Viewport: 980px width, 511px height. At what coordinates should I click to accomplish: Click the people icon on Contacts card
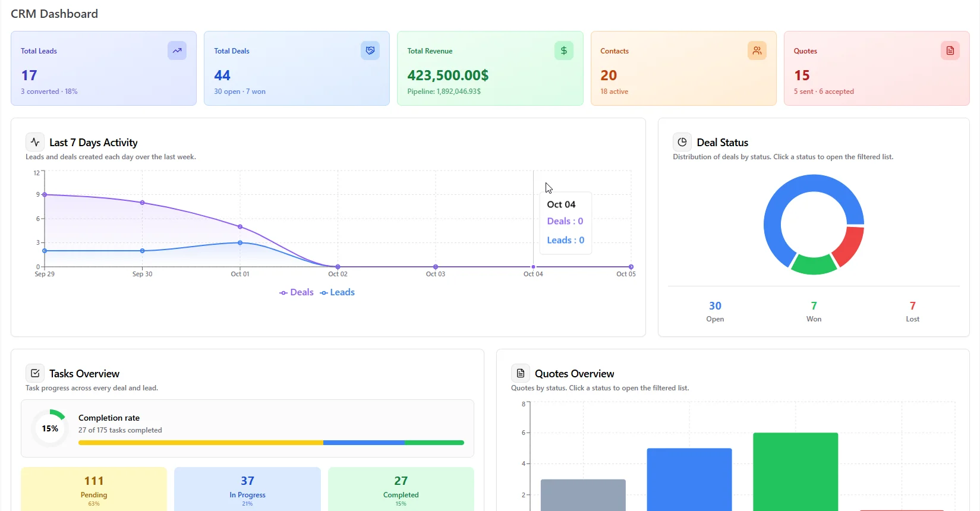pos(757,51)
